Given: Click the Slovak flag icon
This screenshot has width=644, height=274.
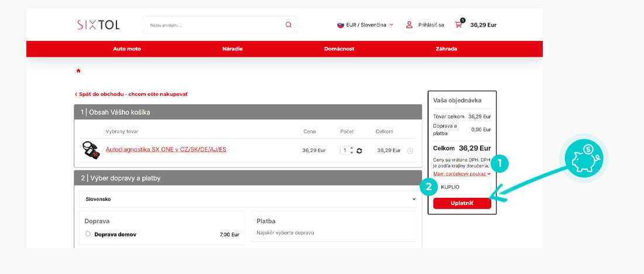Looking at the screenshot, I should [341, 25].
